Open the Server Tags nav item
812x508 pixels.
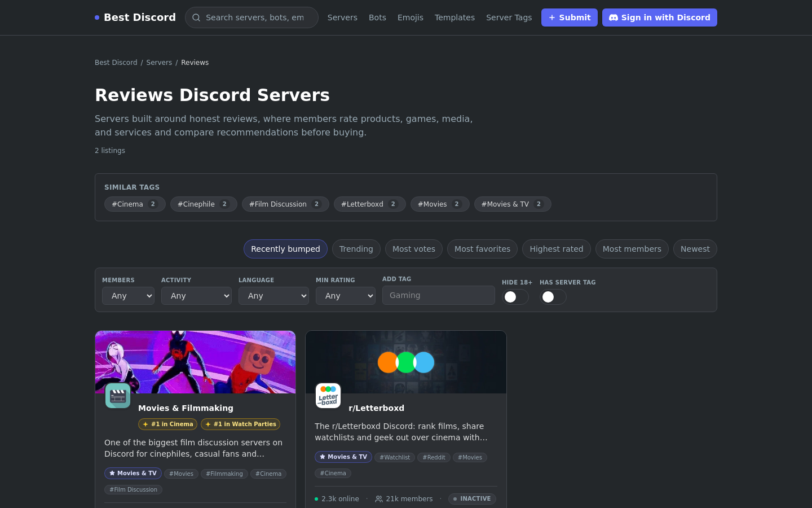click(x=509, y=17)
